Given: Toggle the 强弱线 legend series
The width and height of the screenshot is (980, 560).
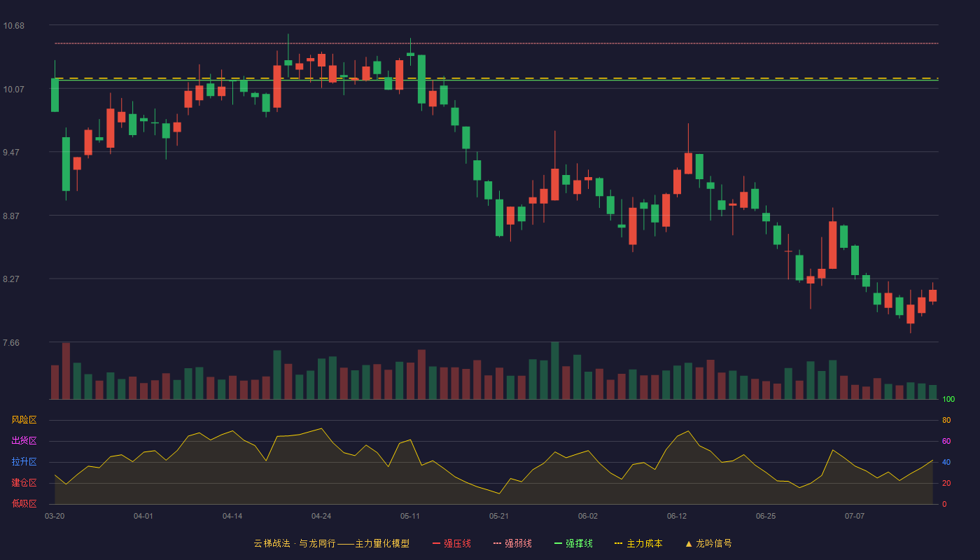Looking at the screenshot, I should click(512, 543).
